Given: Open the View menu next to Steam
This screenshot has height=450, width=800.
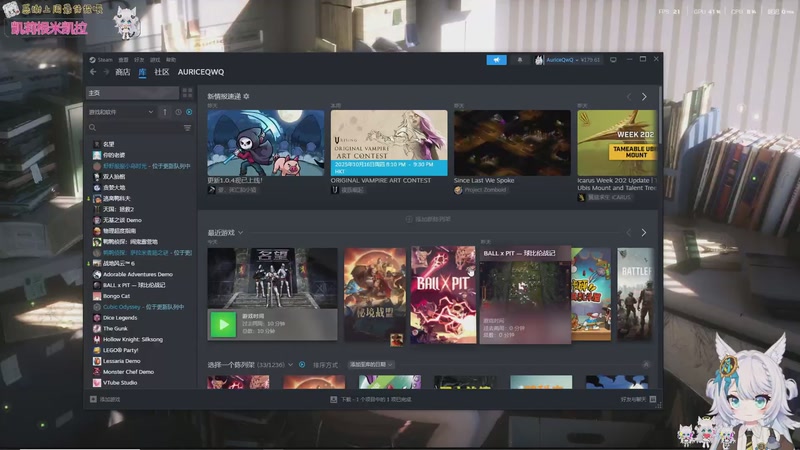Looking at the screenshot, I should point(123,60).
